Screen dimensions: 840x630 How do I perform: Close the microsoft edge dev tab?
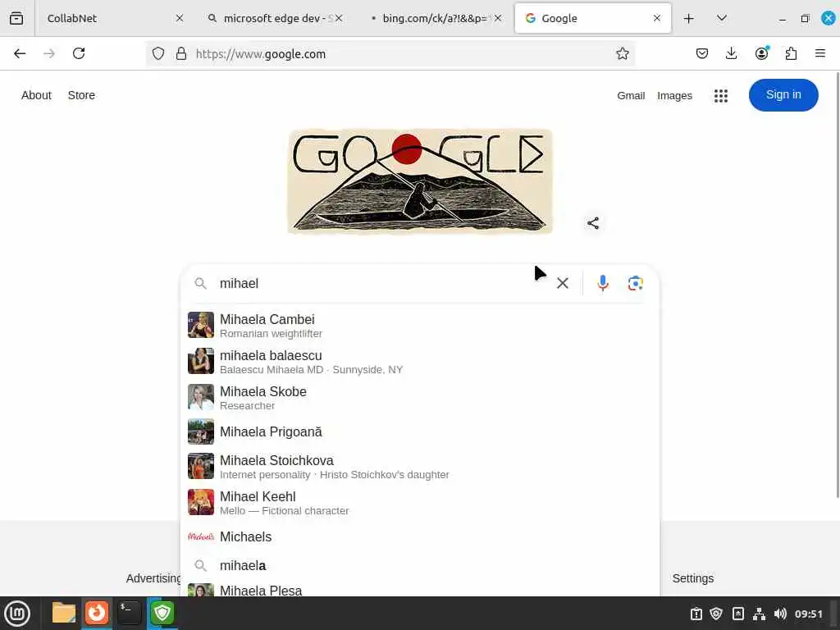(339, 18)
